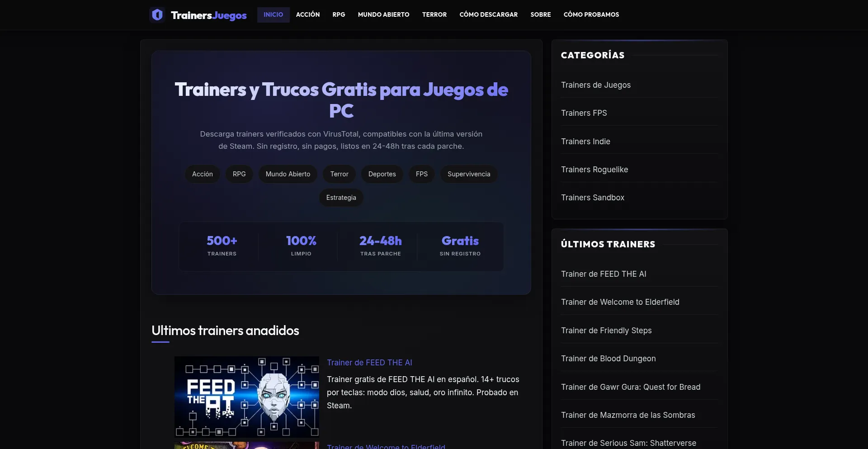Click SOBRE in the top navigation

pyautogui.click(x=541, y=14)
